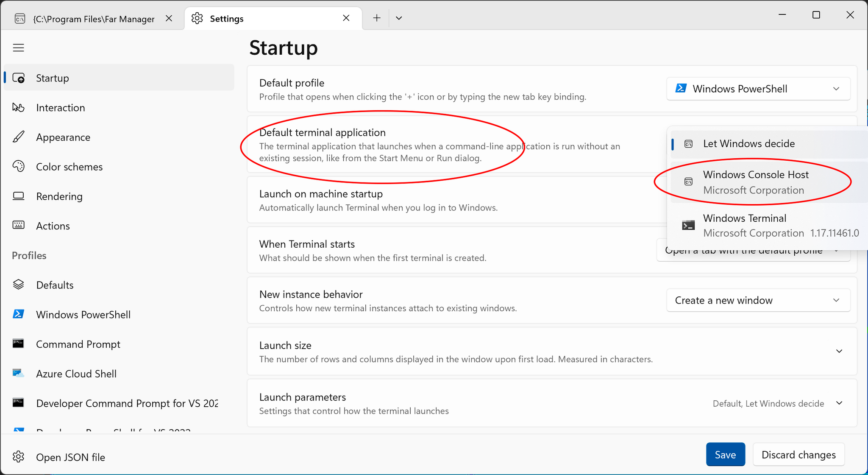Open Windows PowerShell profile in sidebar
The height and width of the screenshot is (475, 868).
119,314
